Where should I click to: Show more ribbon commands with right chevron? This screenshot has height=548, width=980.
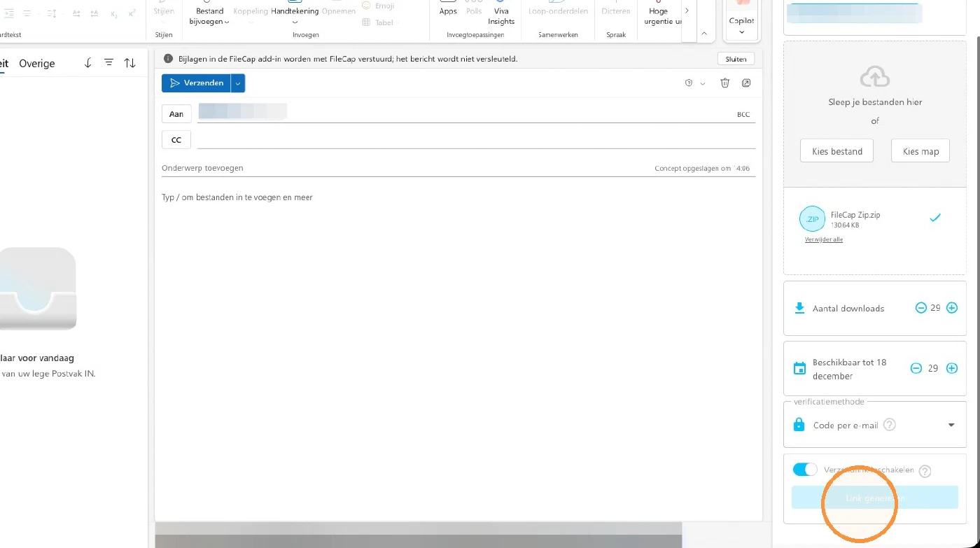click(x=687, y=10)
